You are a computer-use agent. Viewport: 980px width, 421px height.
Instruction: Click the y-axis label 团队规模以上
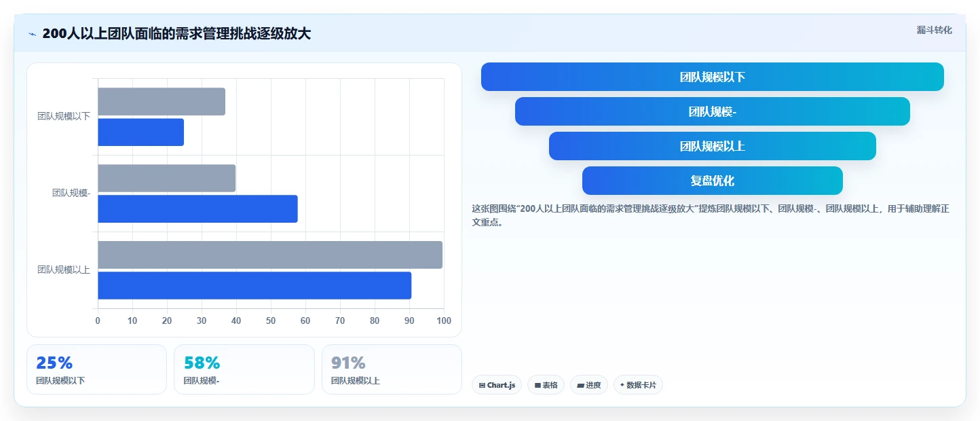[x=64, y=270]
